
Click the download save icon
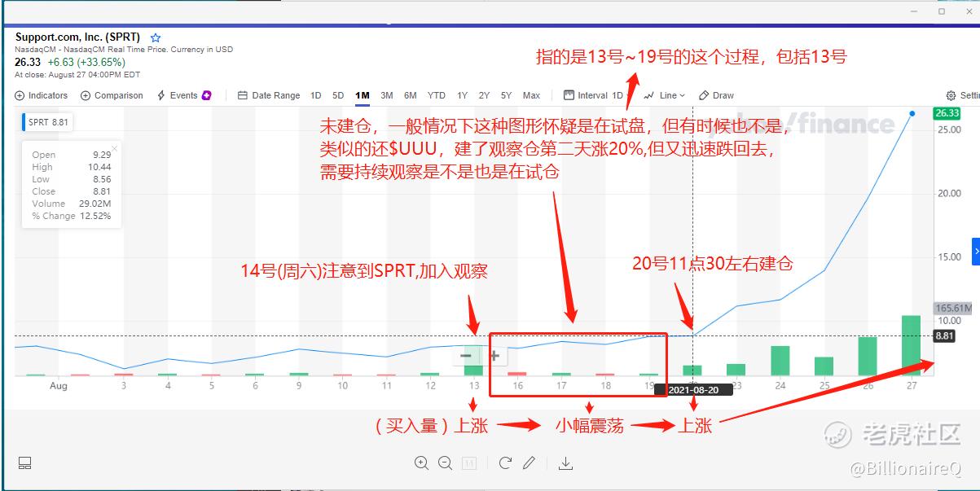coord(565,463)
